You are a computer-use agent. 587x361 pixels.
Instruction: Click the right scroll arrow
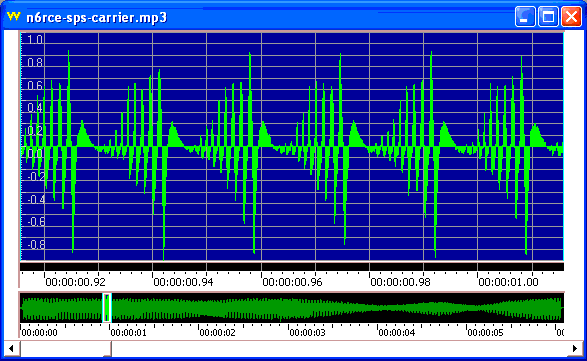pyautogui.click(x=575, y=349)
